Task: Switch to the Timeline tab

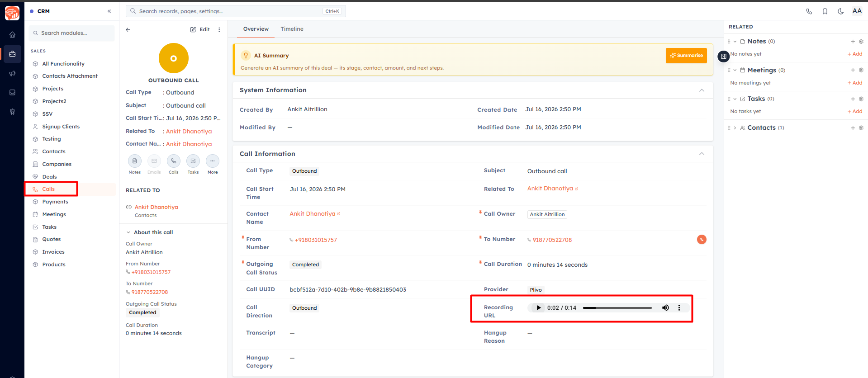Action: click(x=292, y=29)
